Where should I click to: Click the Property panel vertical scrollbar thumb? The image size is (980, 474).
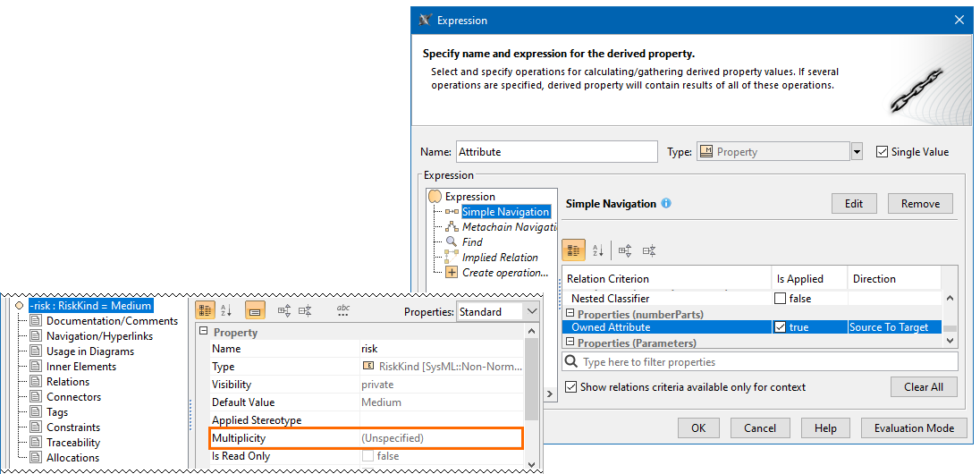[x=531, y=379]
